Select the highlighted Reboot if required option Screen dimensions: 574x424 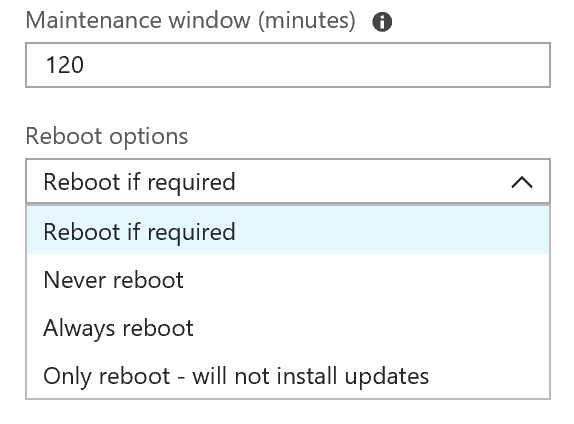pyautogui.click(x=288, y=231)
